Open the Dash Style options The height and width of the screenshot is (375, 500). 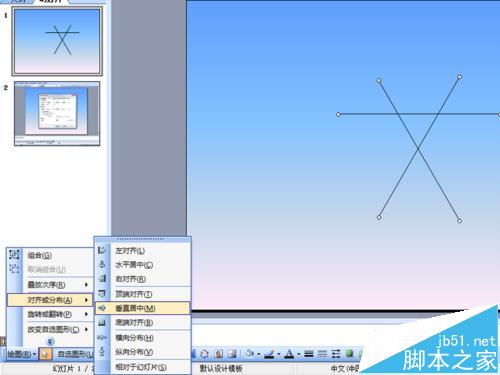(322, 354)
